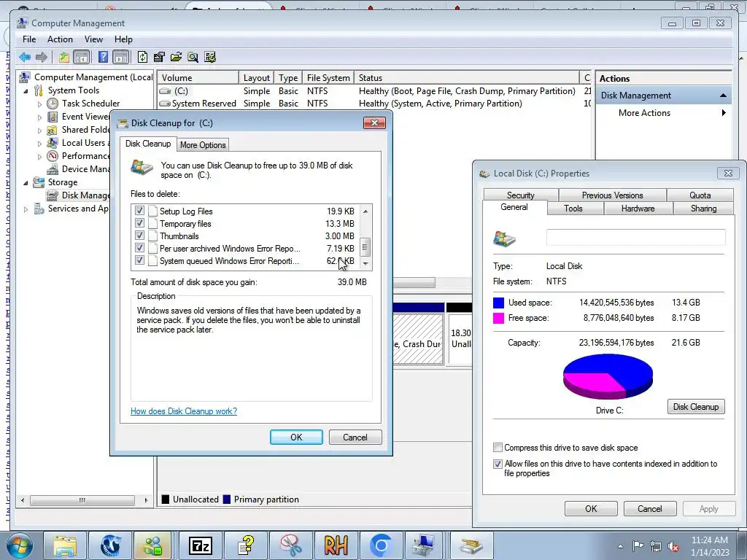Collapse Storage tree node

click(26, 183)
